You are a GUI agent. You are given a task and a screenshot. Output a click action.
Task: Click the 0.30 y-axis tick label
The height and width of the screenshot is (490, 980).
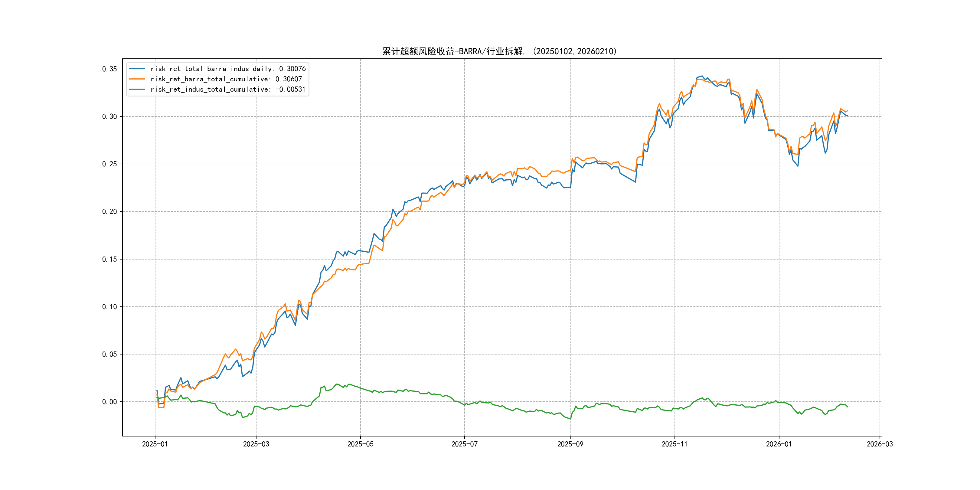[x=109, y=116]
